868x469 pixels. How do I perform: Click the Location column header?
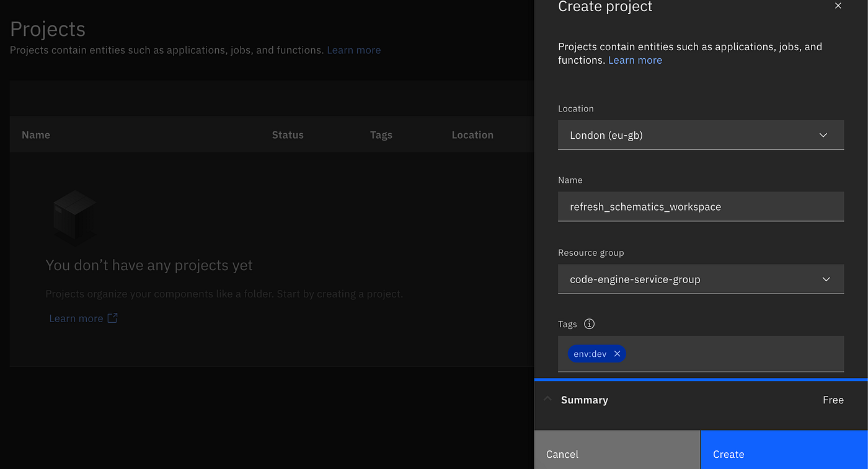pyautogui.click(x=472, y=135)
